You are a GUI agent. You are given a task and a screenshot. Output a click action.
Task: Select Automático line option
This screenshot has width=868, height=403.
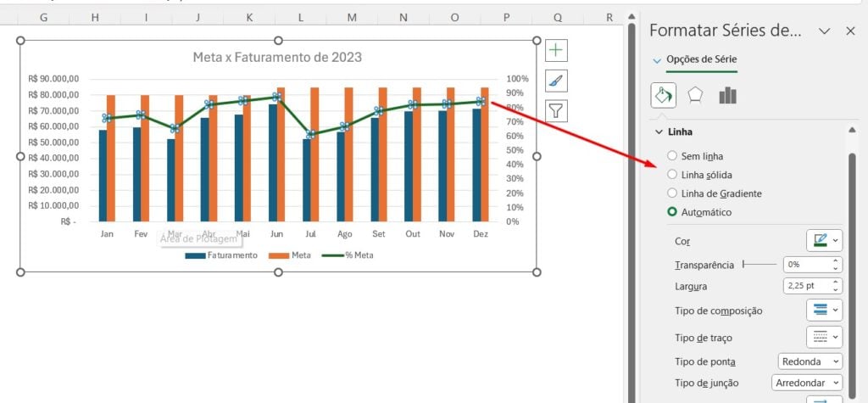[x=672, y=212]
